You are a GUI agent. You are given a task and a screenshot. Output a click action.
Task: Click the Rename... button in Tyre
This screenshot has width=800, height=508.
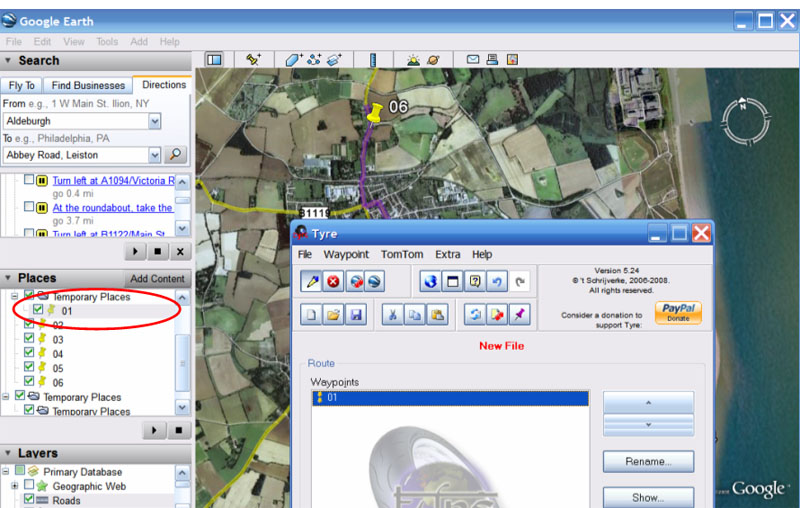(648, 462)
